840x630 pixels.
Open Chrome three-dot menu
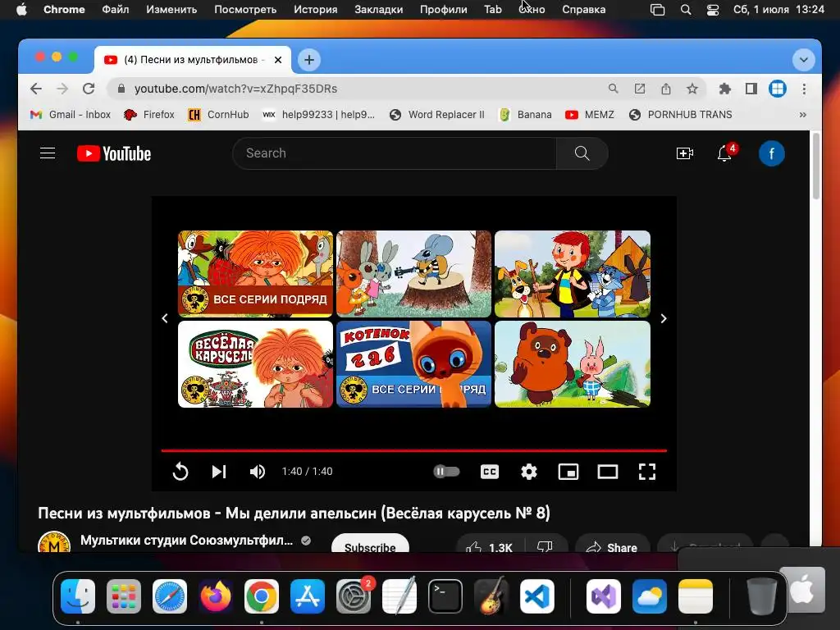(x=804, y=89)
